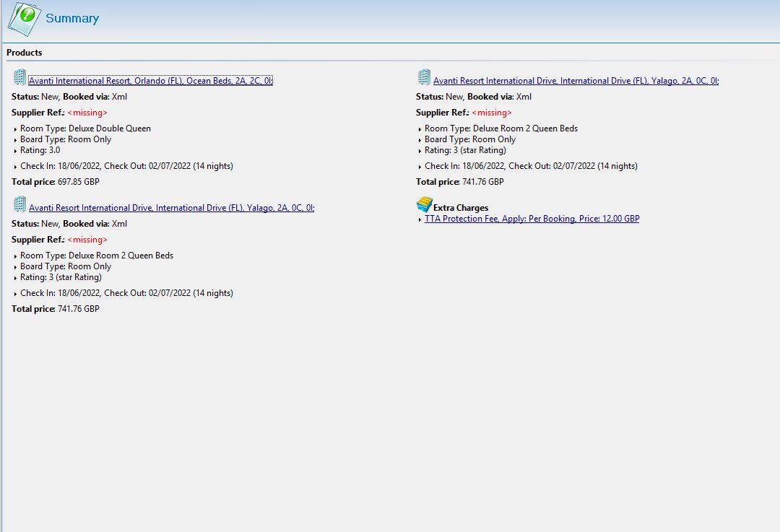Click 'Check In: 18/06/2022' line in right column

pos(531,166)
